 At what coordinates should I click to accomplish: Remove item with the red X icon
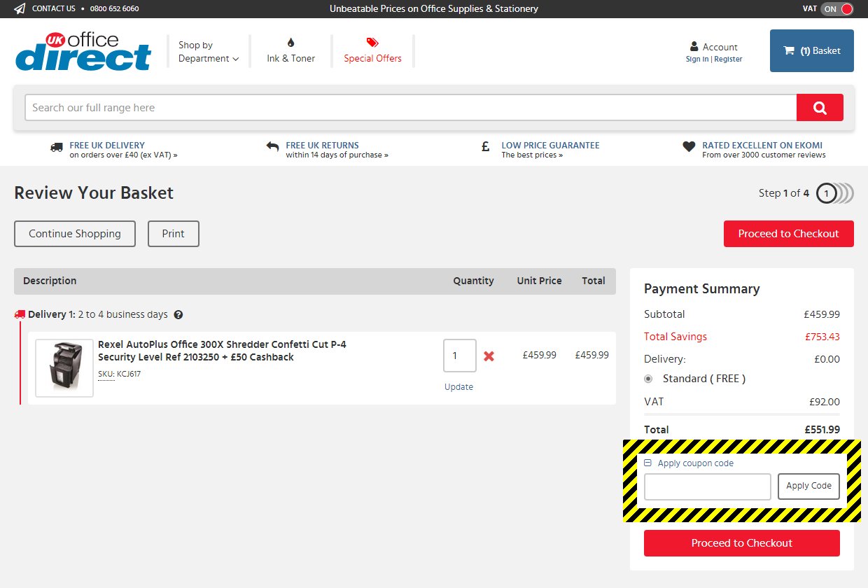click(x=489, y=356)
